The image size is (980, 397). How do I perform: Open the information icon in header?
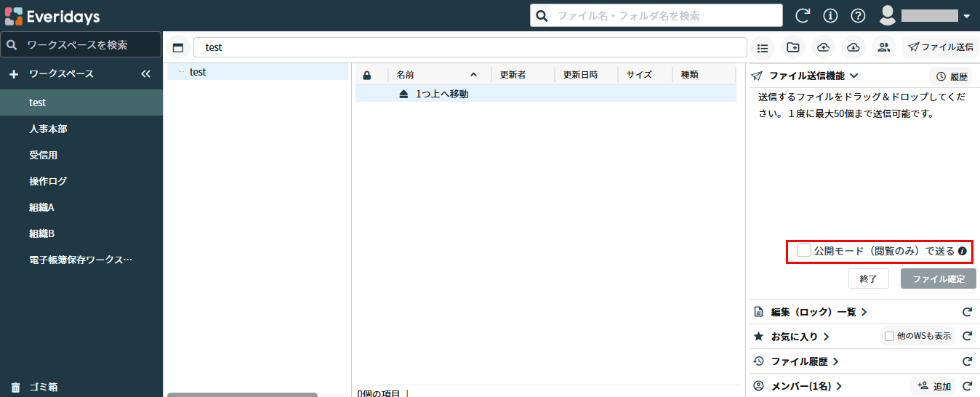pyautogui.click(x=830, y=15)
